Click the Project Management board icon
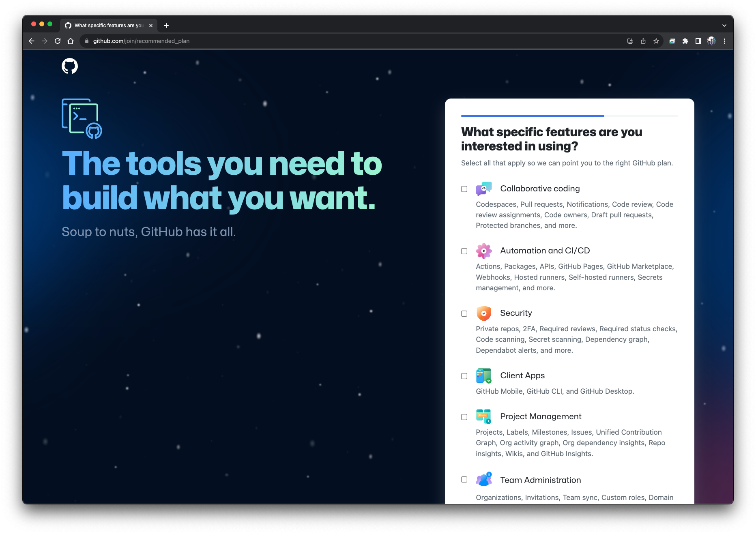The image size is (756, 534). click(x=483, y=417)
